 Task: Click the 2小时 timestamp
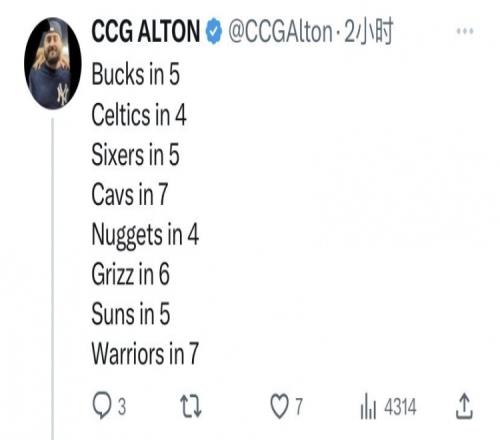pyautogui.click(x=369, y=31)
